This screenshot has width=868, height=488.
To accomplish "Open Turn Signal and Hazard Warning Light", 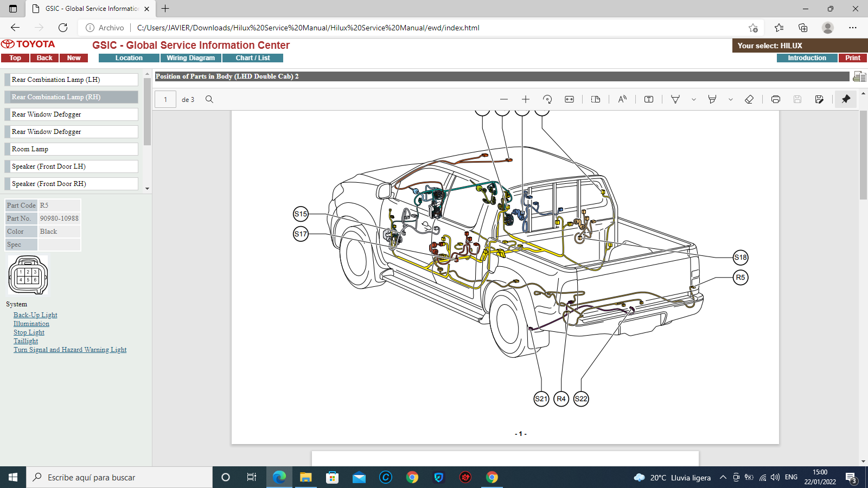I will coord(70,350).
